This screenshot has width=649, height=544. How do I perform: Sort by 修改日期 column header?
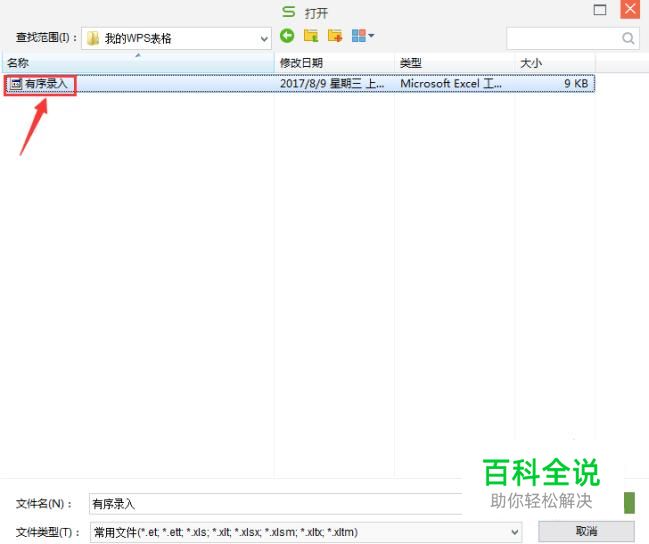[x=334, y=63]
